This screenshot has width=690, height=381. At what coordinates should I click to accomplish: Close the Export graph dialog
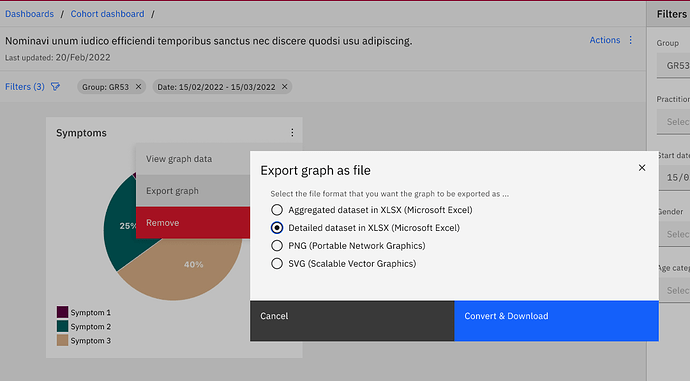(642, 168)
